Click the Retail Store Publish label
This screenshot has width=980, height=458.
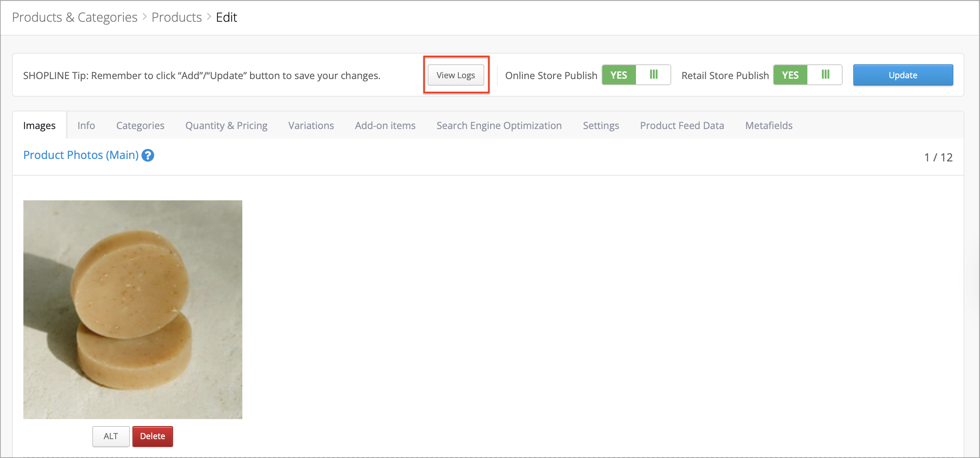coord(725,75)
